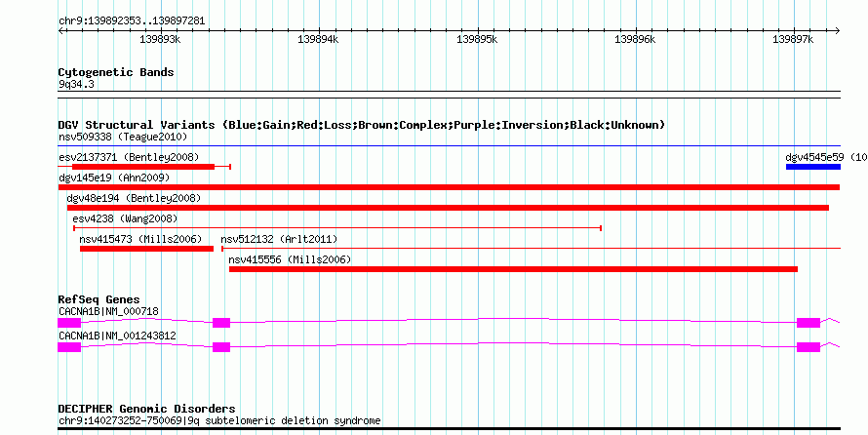Screen dimensions: 868x435
Task: Open nsv415556 (Mills2006) variant label
Action: pos(290,259)
